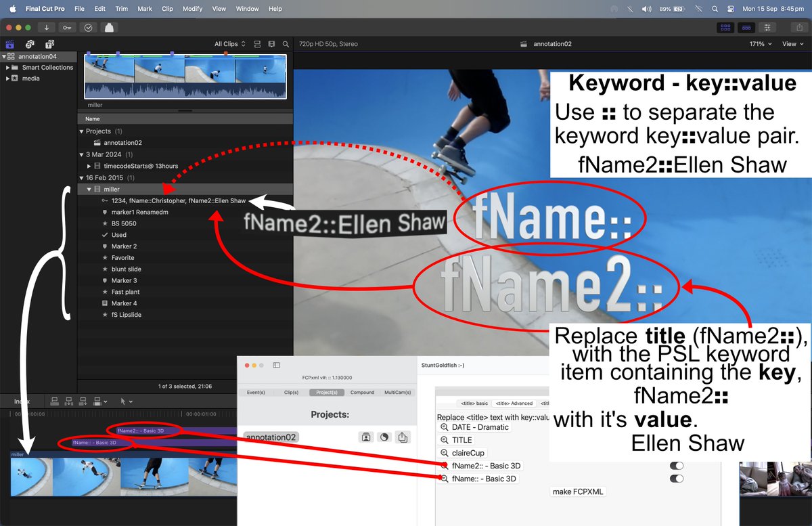
Task: Click miller filmstrip thumbnail in browser
Action: click(185, 76)
